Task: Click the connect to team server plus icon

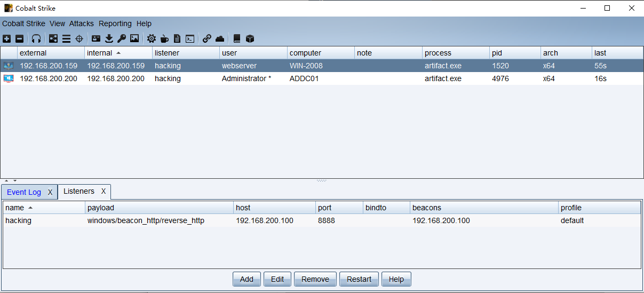Action: (6, 38)
